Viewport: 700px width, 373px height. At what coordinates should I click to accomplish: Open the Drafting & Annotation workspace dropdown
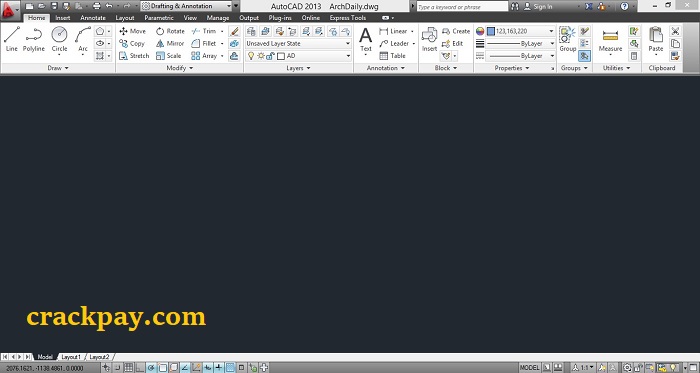click(187, 6)
